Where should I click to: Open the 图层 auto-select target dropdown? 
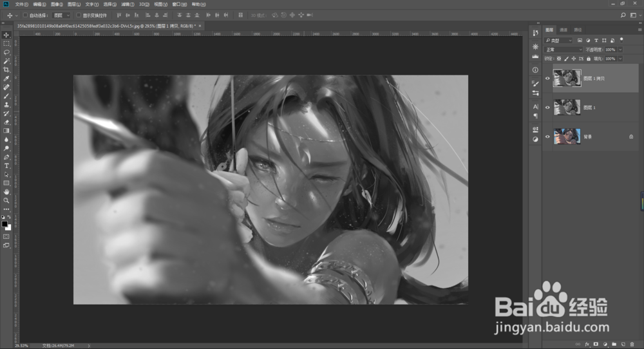coord(62,15)
